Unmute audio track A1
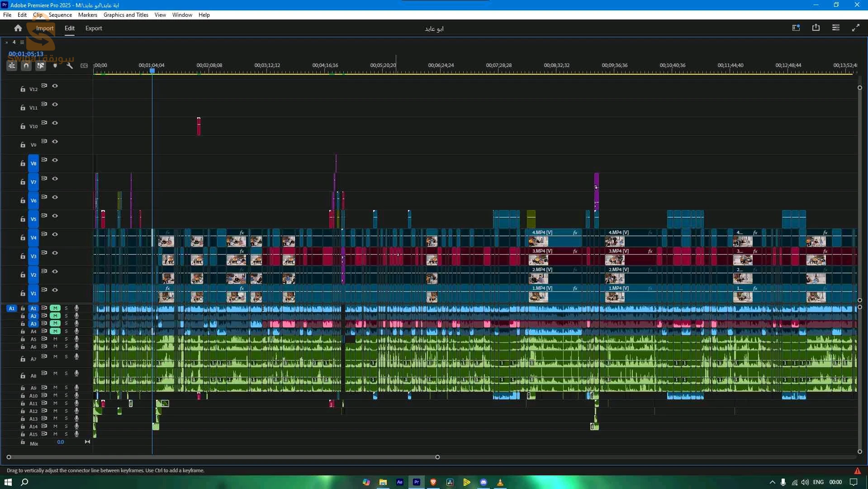The image size is (868, 489). [x=55, y=308]
